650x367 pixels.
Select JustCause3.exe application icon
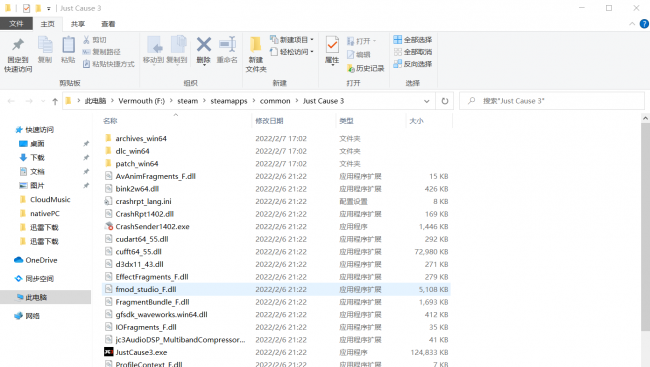click(109, 352)
